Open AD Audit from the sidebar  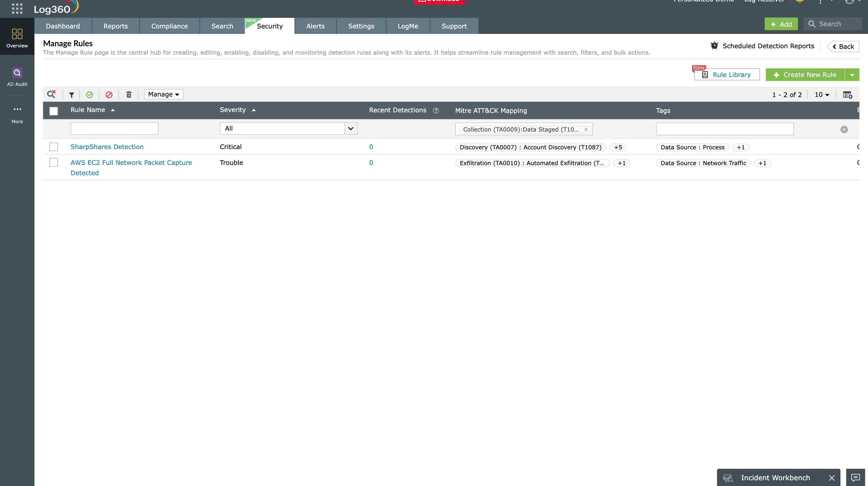coord(17,77)
